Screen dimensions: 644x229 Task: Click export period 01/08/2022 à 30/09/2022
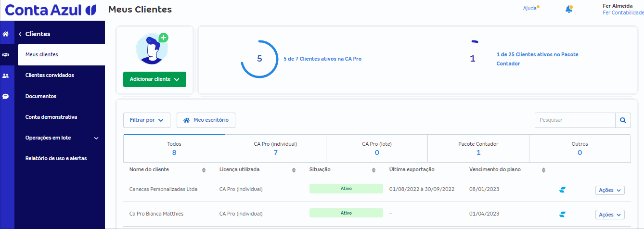pos(422,190)
